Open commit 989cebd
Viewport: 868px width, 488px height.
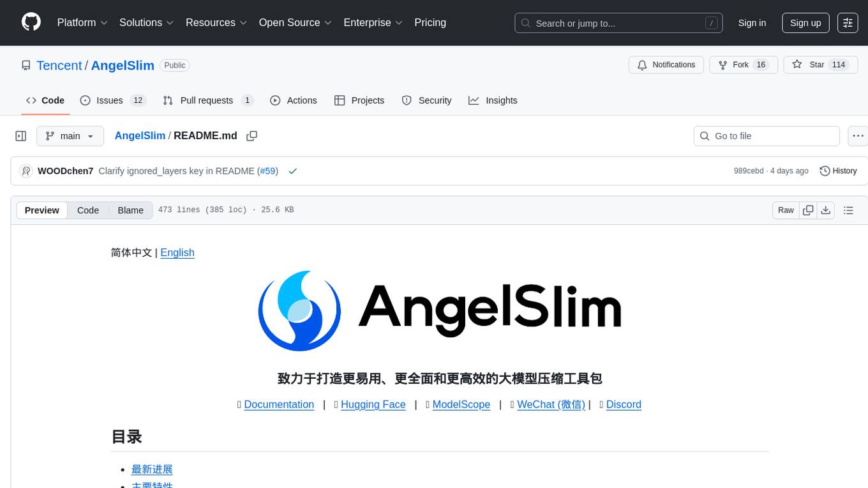click(749, 171)
